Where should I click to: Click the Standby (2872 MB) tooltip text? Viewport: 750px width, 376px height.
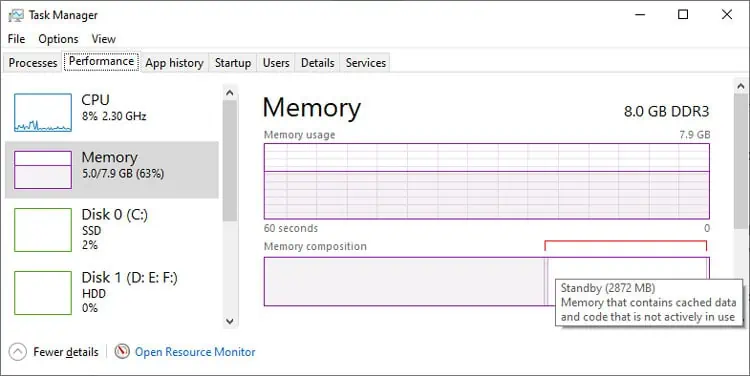[608, 288]
